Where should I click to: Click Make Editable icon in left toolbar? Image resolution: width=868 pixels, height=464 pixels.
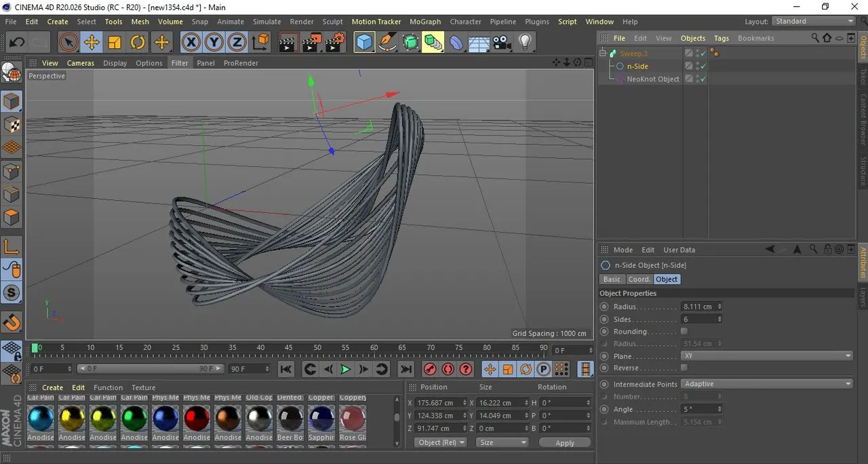[x=12, y=73]
